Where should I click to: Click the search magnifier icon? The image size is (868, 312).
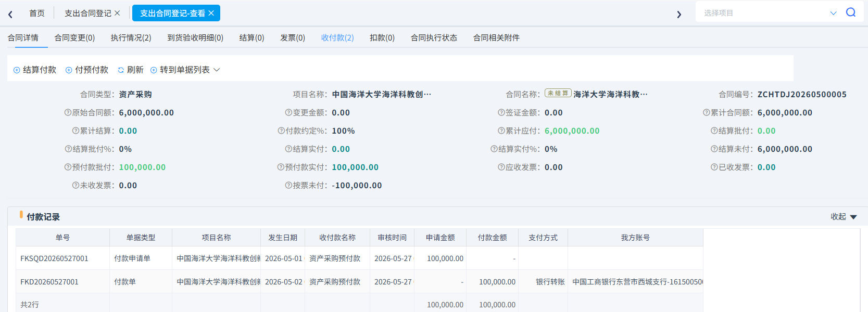[851, 12]
